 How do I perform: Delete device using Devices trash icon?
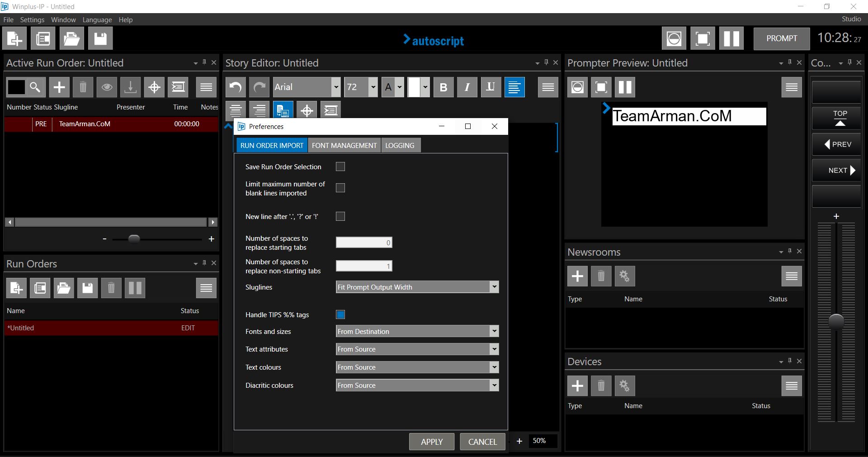point(601,386)
